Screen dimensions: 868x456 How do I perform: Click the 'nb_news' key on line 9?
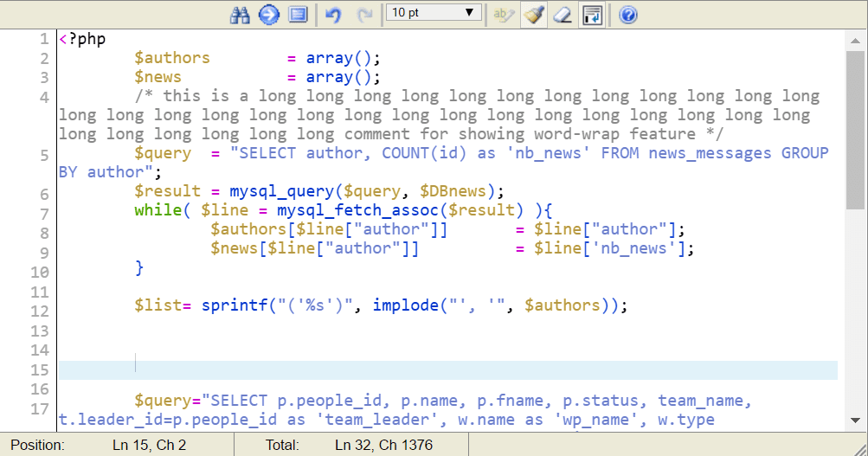pyautogui.click(x=633, y=248)
